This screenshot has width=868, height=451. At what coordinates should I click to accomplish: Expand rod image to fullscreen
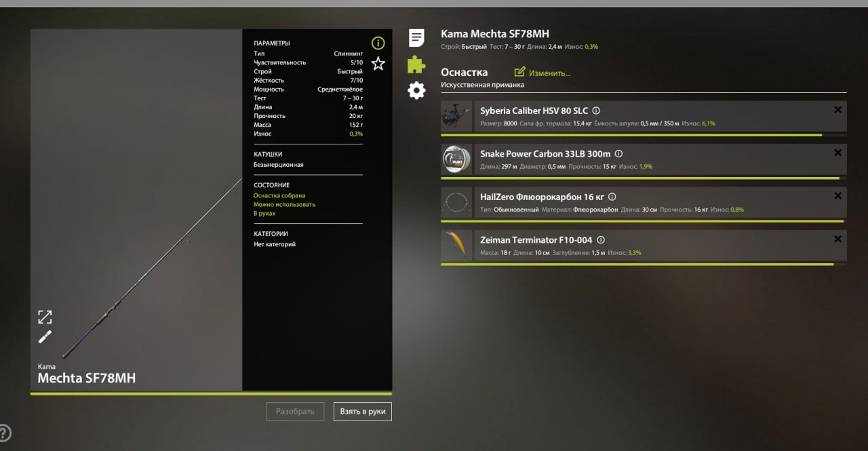click(45, 317)
